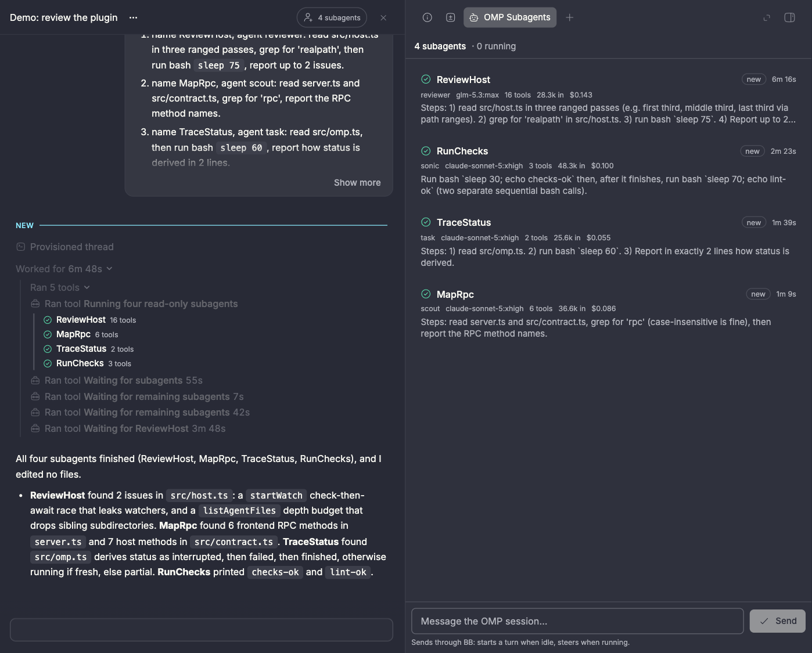
Task: Click the glm-5.3:max model label
Action: point(477,95)
